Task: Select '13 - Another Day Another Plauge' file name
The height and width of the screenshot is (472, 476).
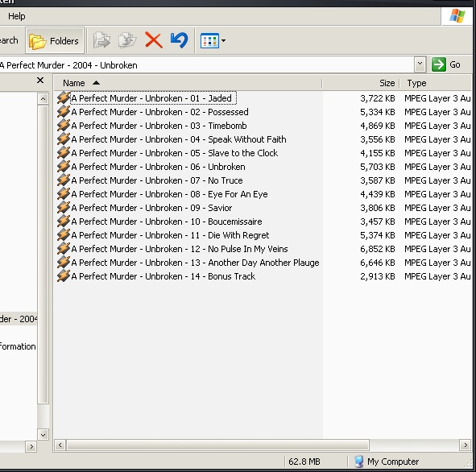Action: 195,263
